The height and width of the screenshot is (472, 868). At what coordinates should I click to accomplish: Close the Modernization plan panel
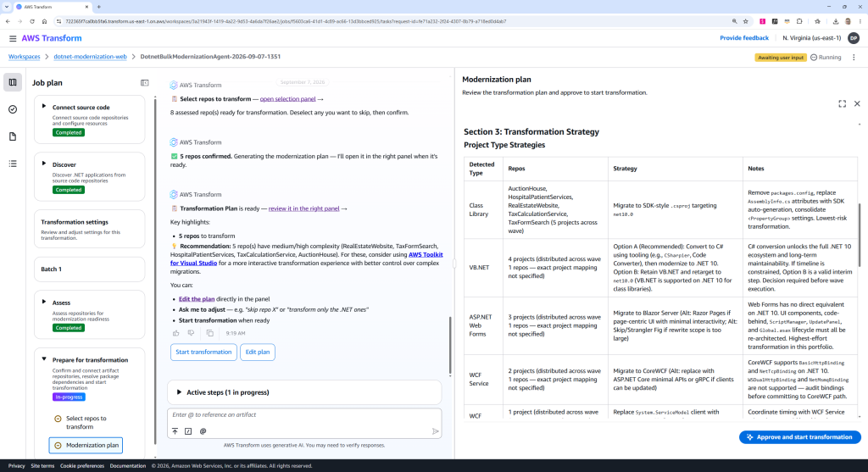point(857,103)
